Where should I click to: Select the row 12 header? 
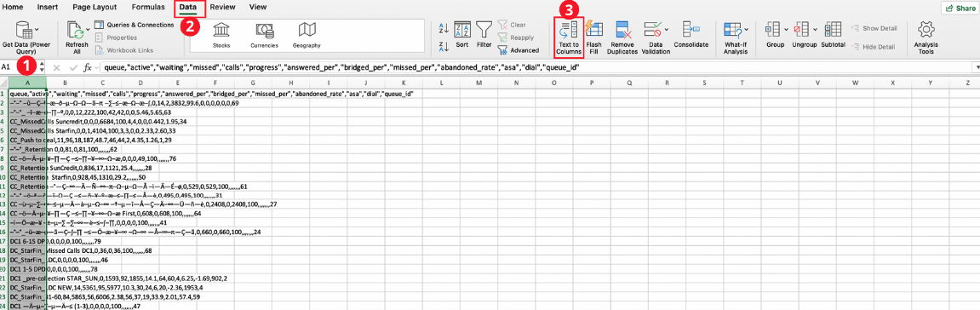coord(4,195)
